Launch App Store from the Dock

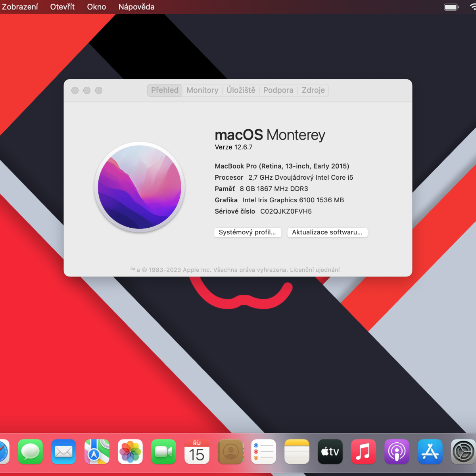click(430, 452)
